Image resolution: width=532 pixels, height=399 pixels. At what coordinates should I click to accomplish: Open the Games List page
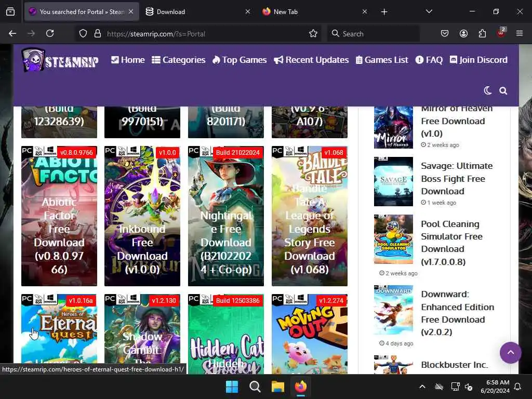[382, 60]
